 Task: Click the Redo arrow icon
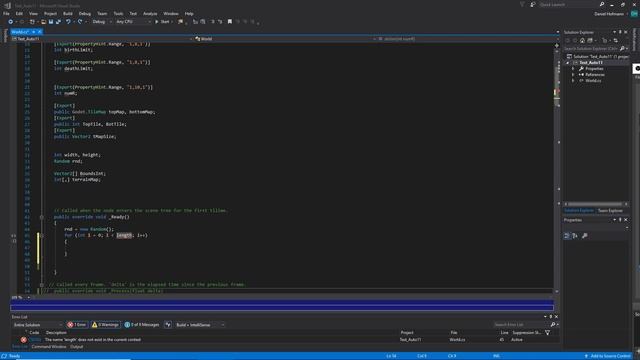tap(80, 22)
